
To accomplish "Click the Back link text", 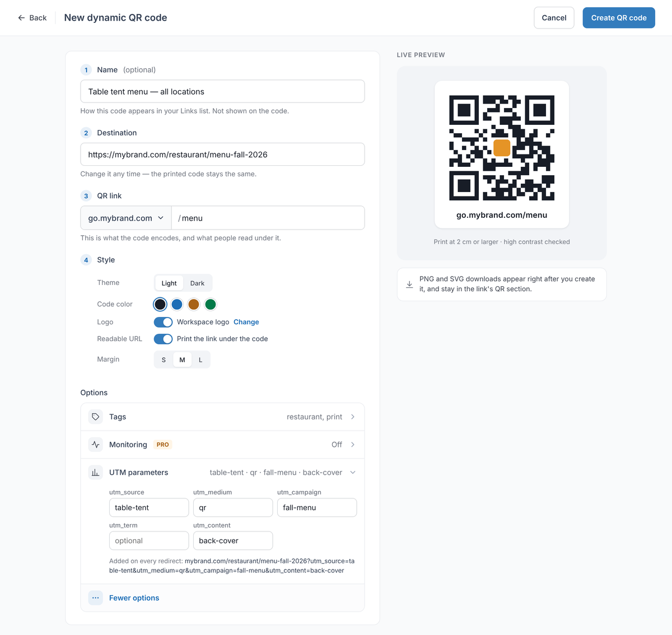I will [x=38, y=18].
